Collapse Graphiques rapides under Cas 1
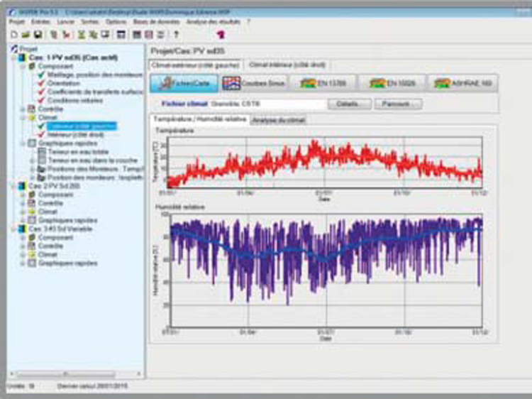Image resolution: width=532 pixels, height=399 pixels. (21, 143)
